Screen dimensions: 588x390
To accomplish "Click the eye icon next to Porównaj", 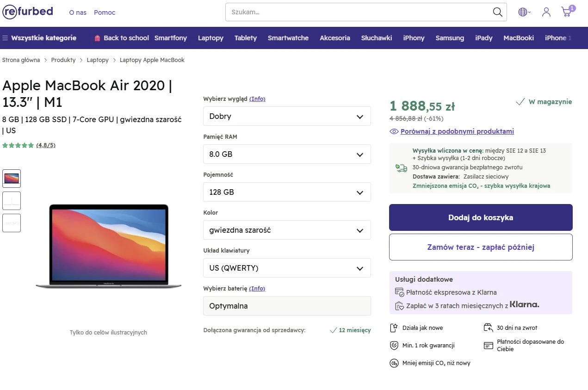I will [x=394, y=131].
